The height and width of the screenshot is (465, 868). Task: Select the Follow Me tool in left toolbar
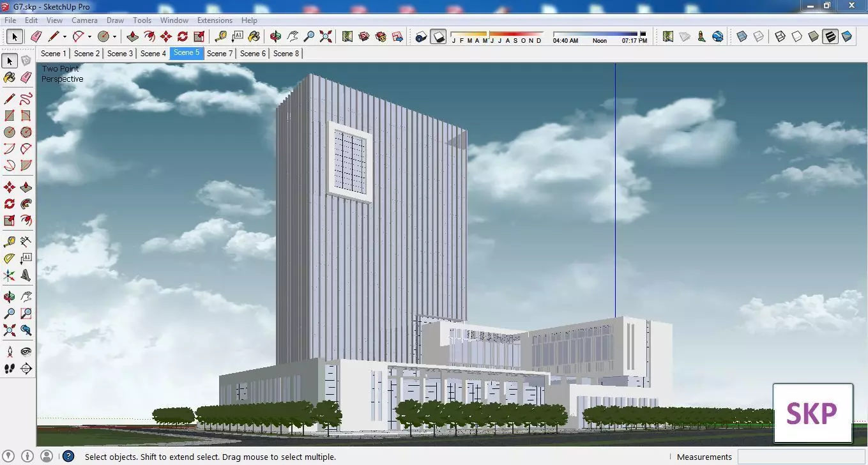(26, 204)
